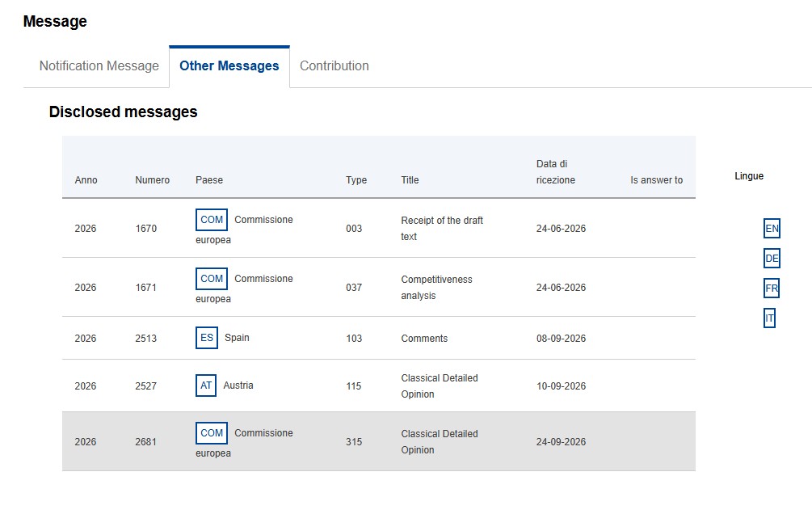
Task: Click the AT country badge for Austria
Action: click(205, 385)
